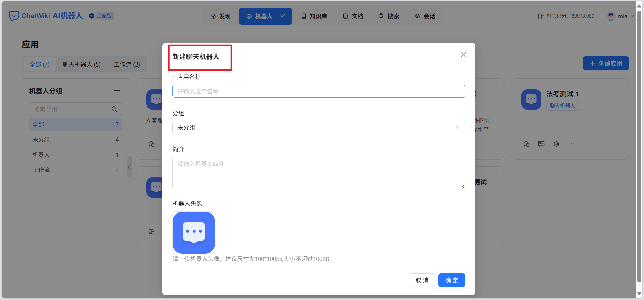Image resolution: width=644 pixels, height=300 pixels.
Task: Open more options on 法考测试_1
Action: [572, 144]
